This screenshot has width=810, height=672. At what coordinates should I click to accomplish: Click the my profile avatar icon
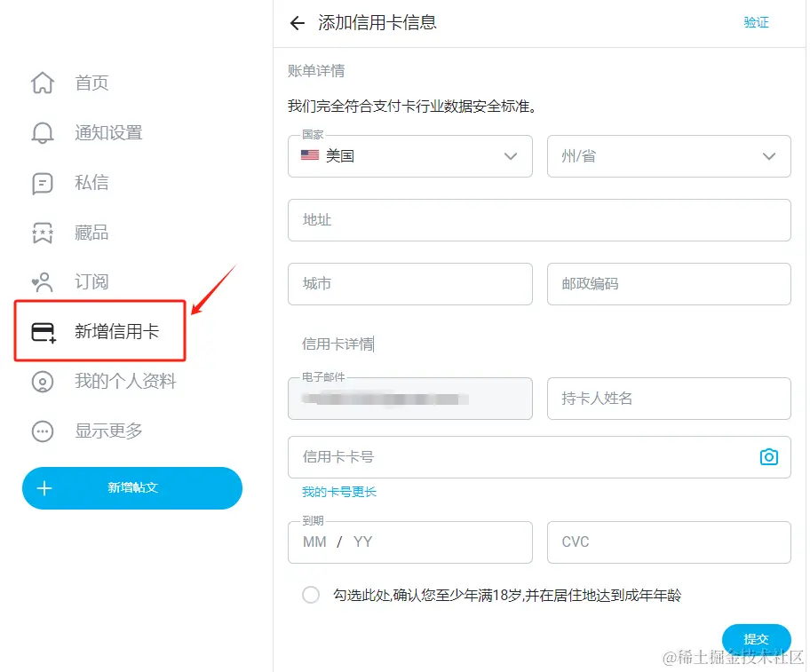43,382
